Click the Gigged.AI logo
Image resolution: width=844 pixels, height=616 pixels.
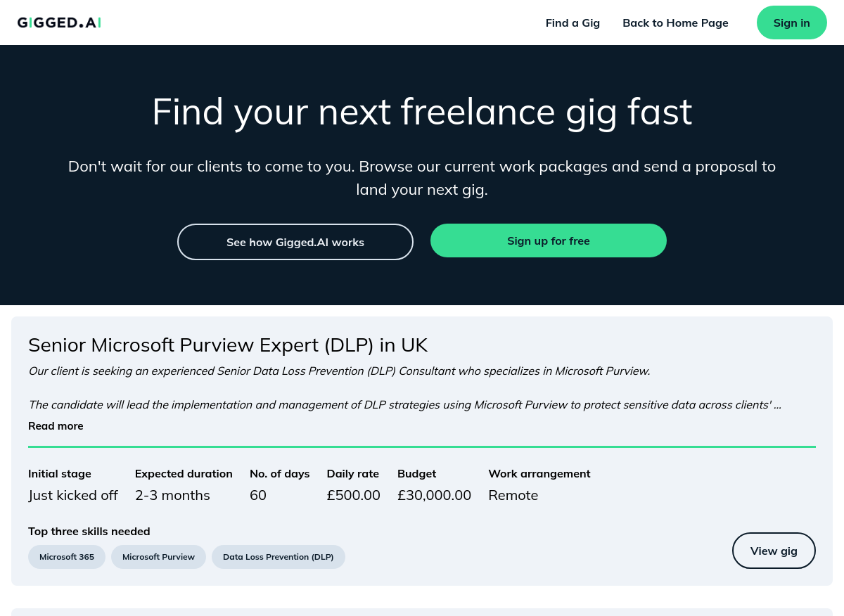(x=59, y=23)
